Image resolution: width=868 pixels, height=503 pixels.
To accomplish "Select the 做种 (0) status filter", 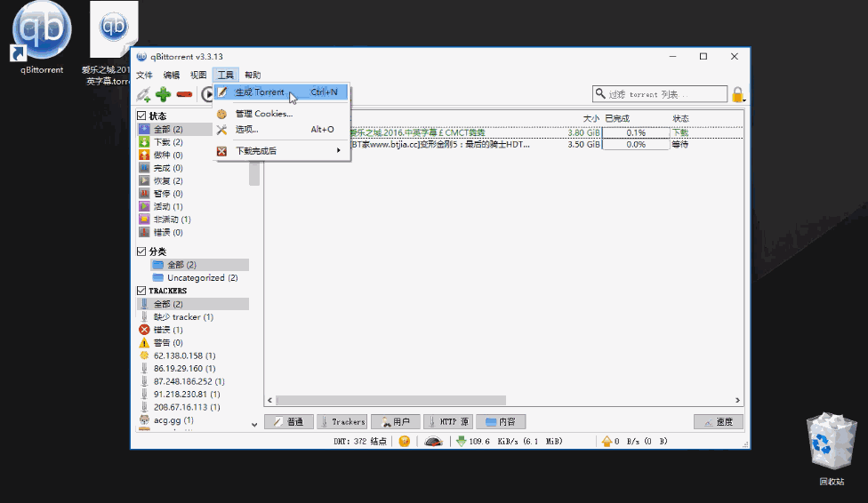I will click(x=168, y=155).
